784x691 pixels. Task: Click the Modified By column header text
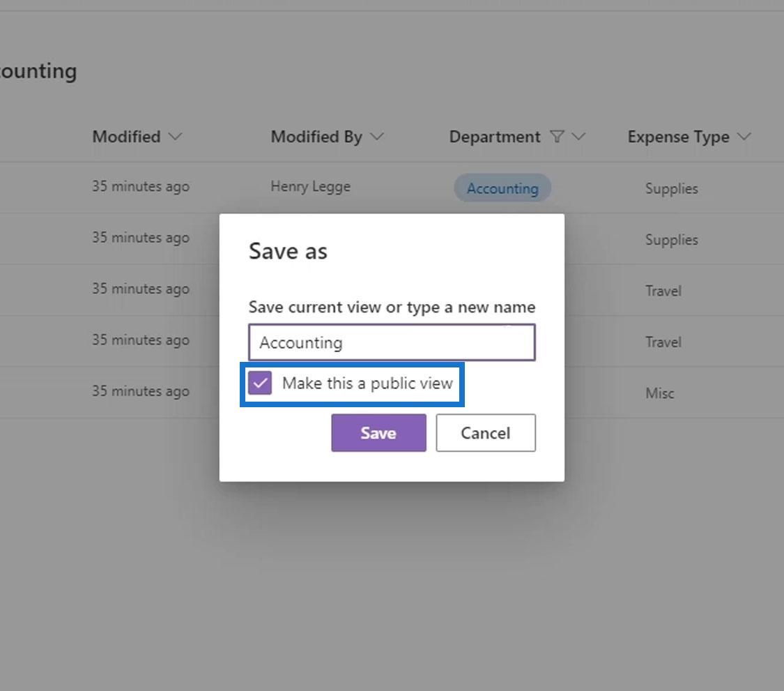pos(316,137)
